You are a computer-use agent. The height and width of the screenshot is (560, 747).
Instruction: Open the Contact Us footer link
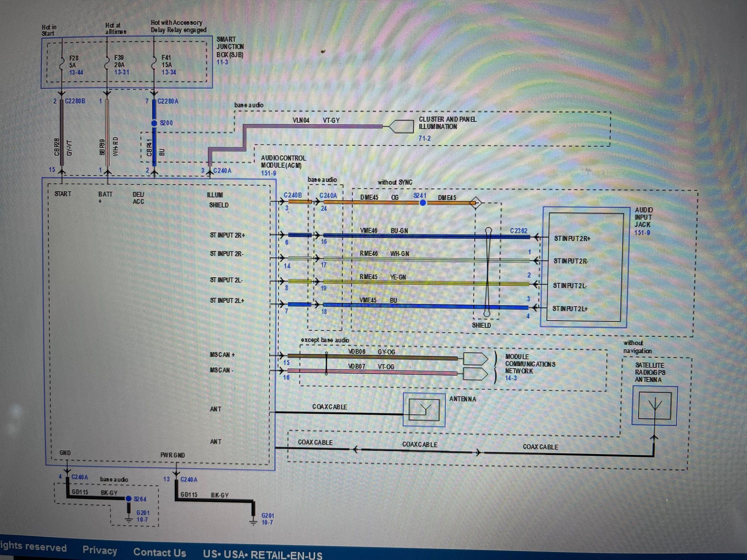pos(159,552)
